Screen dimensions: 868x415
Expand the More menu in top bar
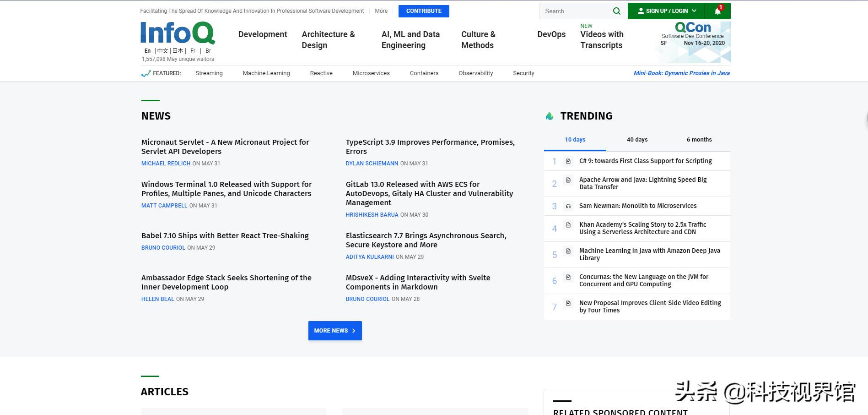[381, 11]
